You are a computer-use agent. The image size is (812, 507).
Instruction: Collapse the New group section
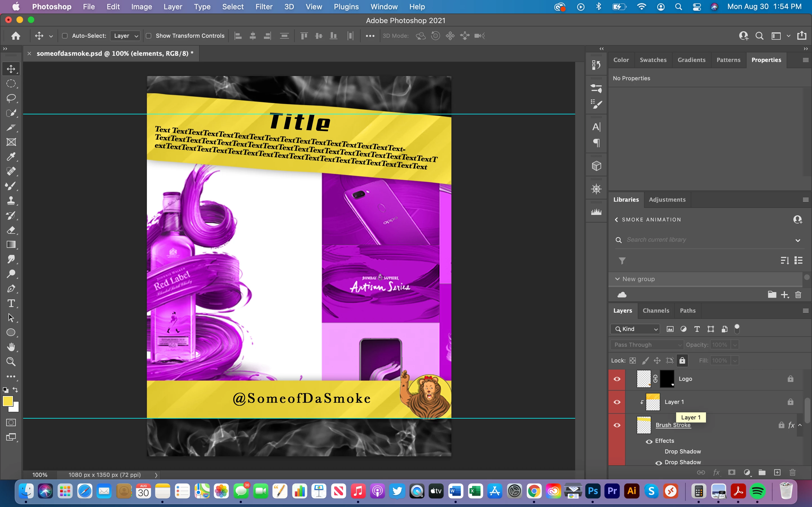pos(617,279)
